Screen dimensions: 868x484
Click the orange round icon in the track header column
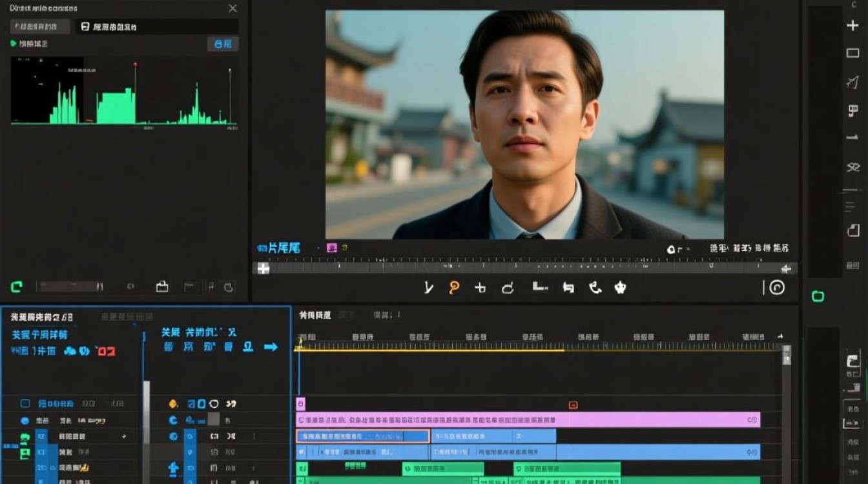[173, 404]
